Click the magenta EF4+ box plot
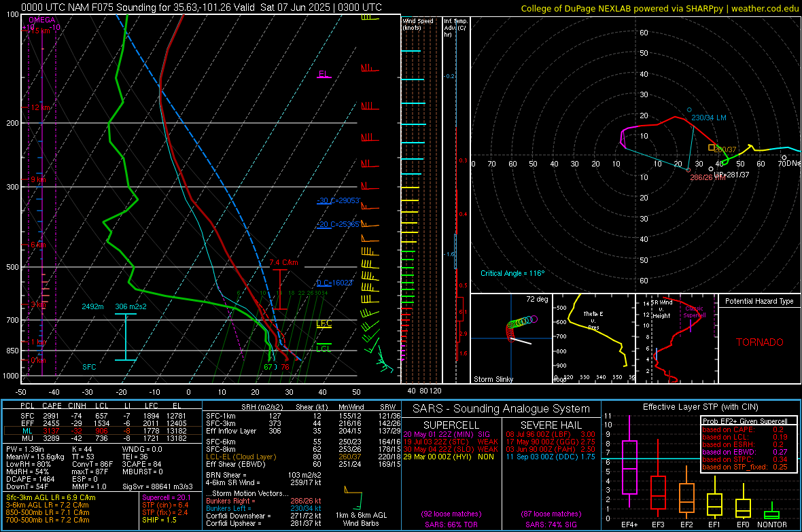Image resolution: width=802 pixels, height=532 pixels. (629, 462)
